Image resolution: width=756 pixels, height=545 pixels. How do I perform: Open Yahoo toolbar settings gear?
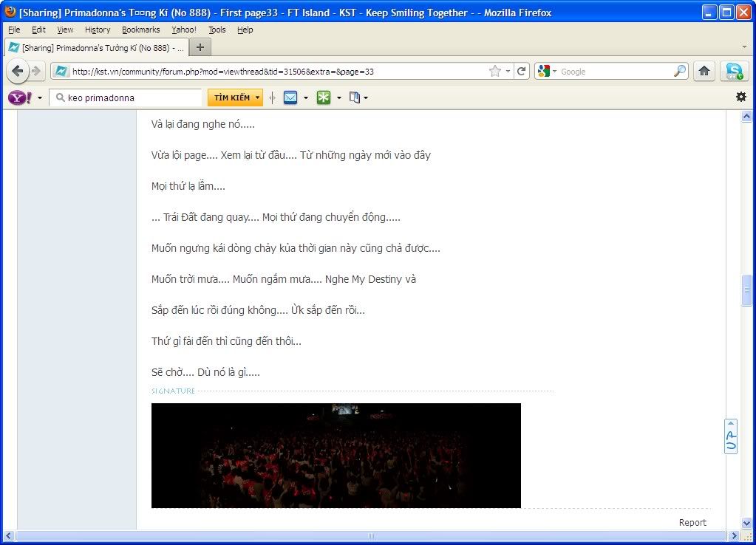point(740,97)
